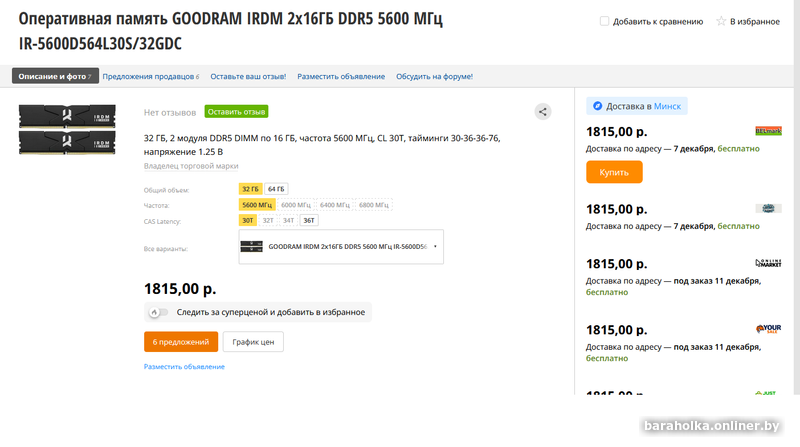This screenshot has width=800, height=447.
Task: Open the GOODRAM IRDM memory product photo
Action: click(x=60, y=130)
